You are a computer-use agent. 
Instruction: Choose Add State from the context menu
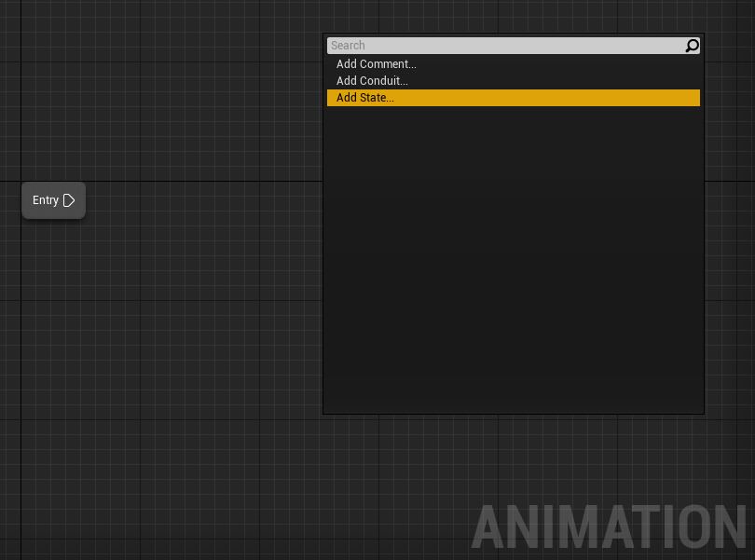364,97
